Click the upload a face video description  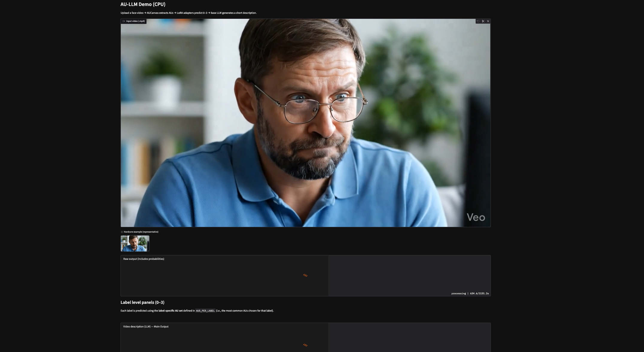(x=188, y=13)
